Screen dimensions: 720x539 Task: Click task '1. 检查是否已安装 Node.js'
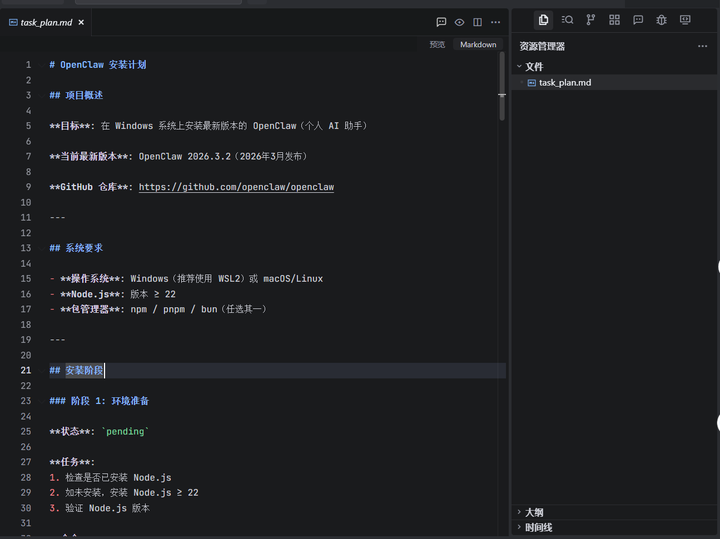110,477
